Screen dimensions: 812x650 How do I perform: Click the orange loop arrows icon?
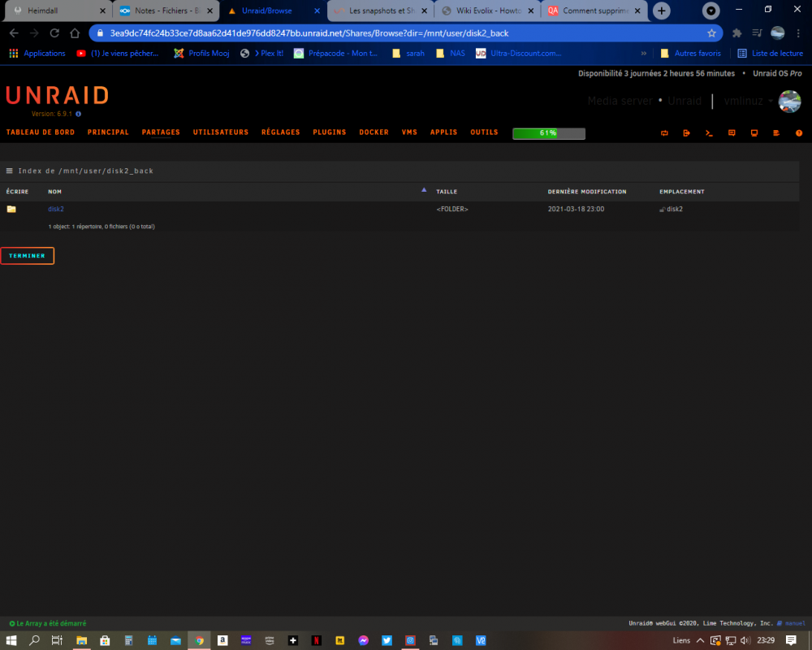[664, 133]
